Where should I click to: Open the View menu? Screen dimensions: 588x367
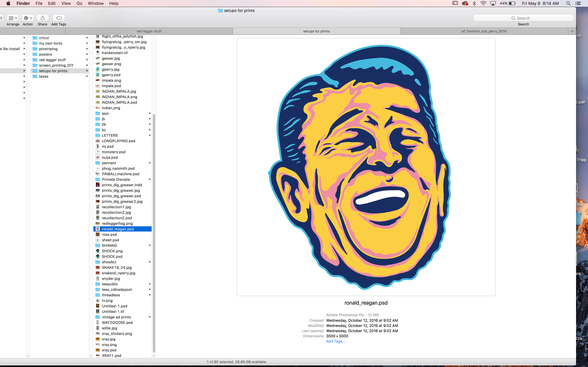tap(66, 3)
